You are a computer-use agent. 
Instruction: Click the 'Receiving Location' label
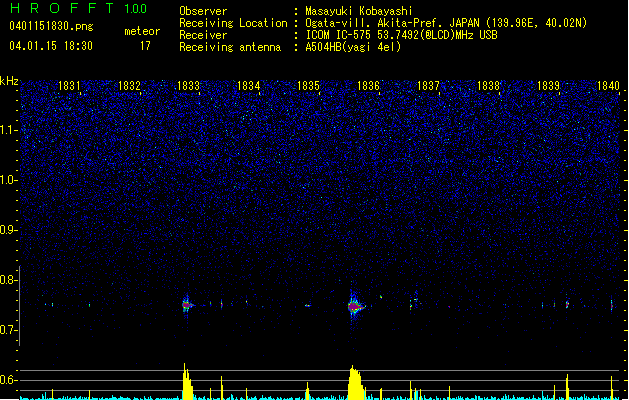[x=233, y=23]
